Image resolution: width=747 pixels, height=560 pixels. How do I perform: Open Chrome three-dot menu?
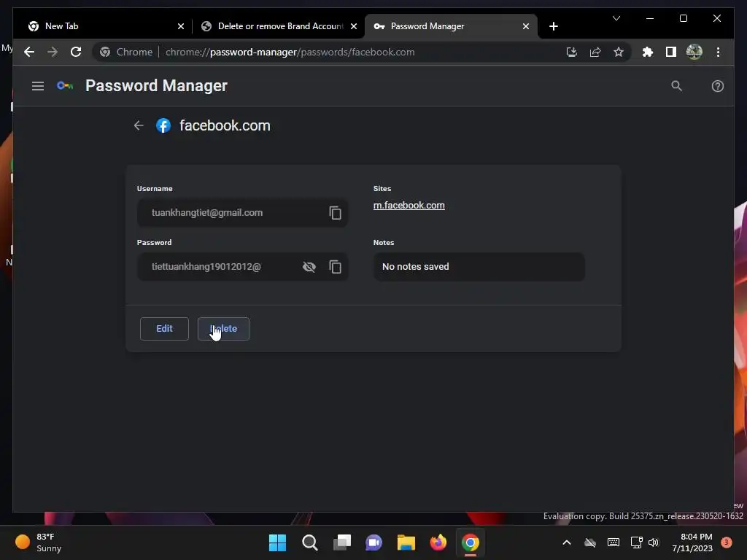[x=718, y=52]
